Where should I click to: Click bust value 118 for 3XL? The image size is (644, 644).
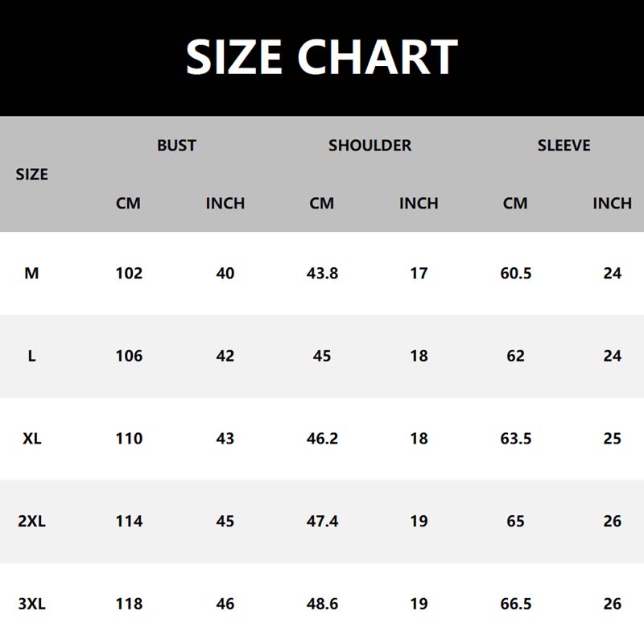129,604
